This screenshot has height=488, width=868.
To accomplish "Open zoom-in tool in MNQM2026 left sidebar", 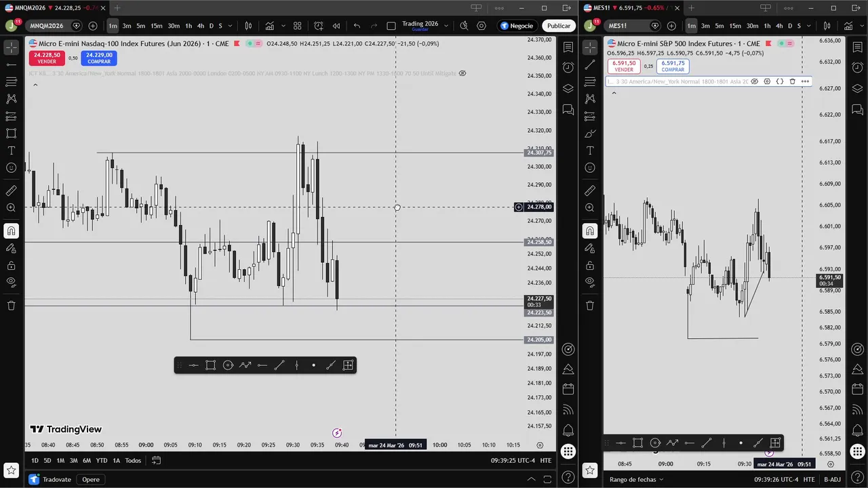I will (x=11, y=208).
